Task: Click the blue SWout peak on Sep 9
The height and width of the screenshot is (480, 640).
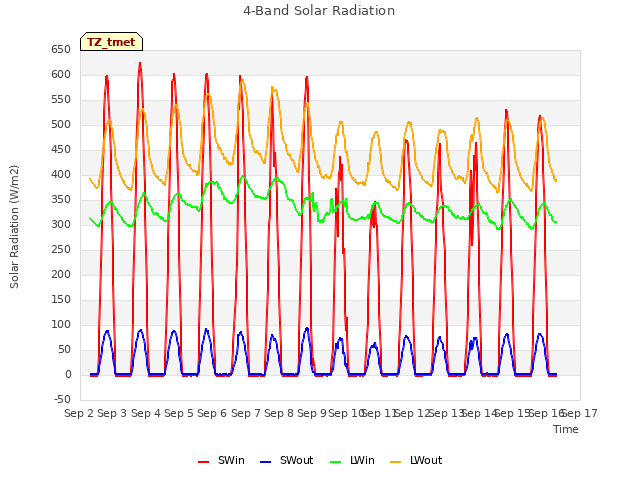Action: (307, 328)
